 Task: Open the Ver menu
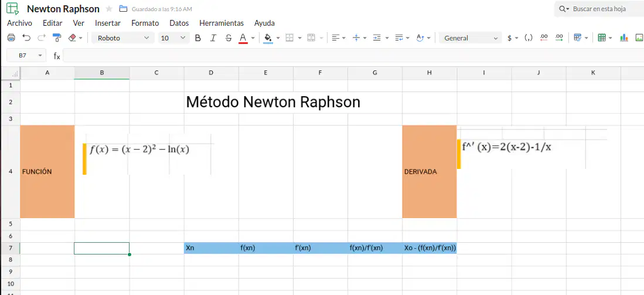coord(79,23)
